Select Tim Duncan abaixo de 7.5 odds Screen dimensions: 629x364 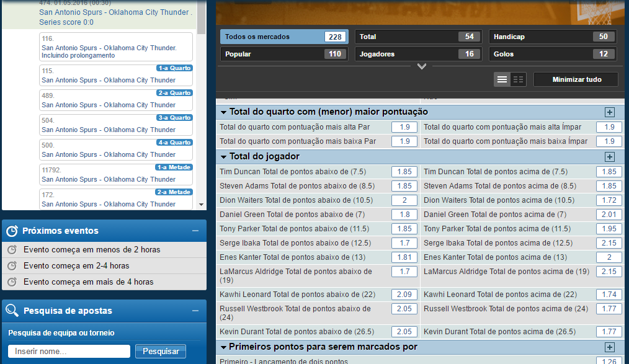click(x=404, y=172)
